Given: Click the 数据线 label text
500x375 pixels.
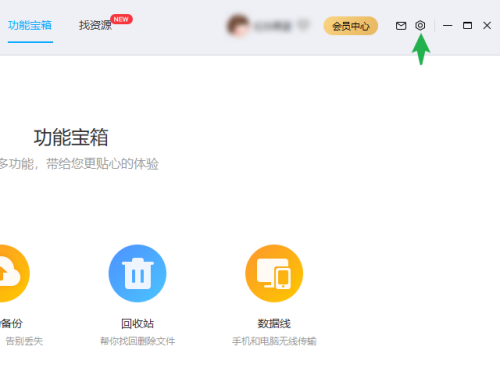Looking at the screenshot, I should (274, 323).
